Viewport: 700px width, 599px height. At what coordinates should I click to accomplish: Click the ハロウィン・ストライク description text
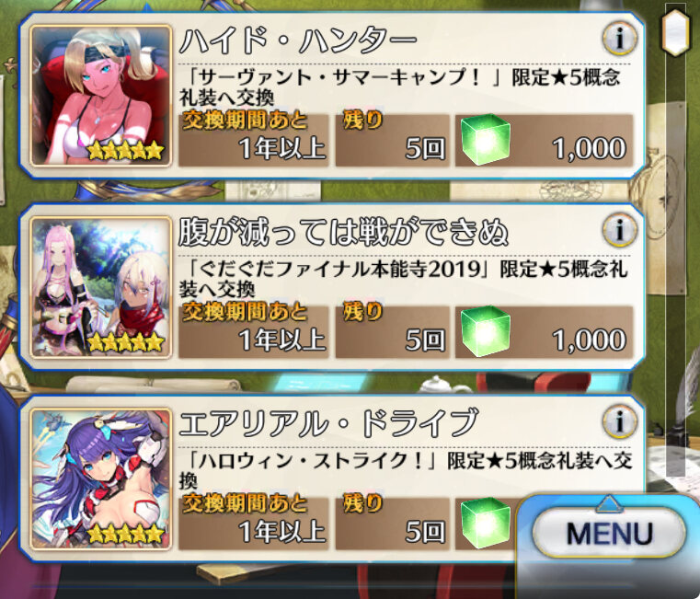pyautogui.click(x=406, y=470)
